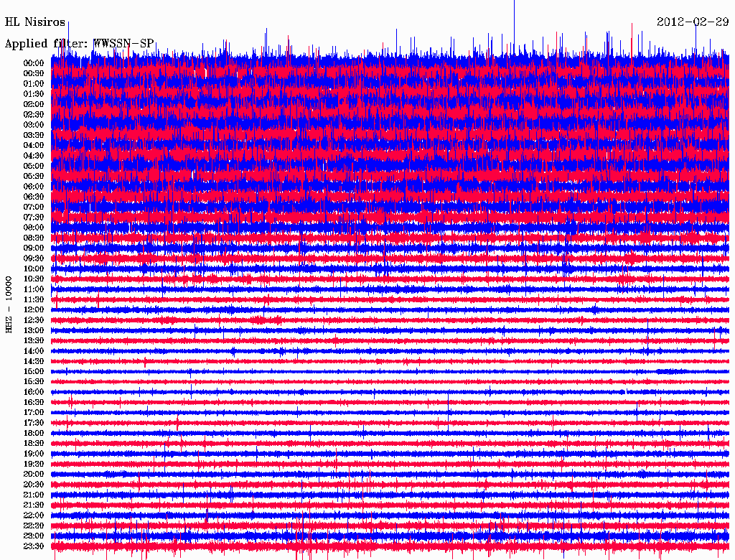Select the 05:30 time label
Image resolution: width=735 pixels, height=560 pixels.
[34, 177]
